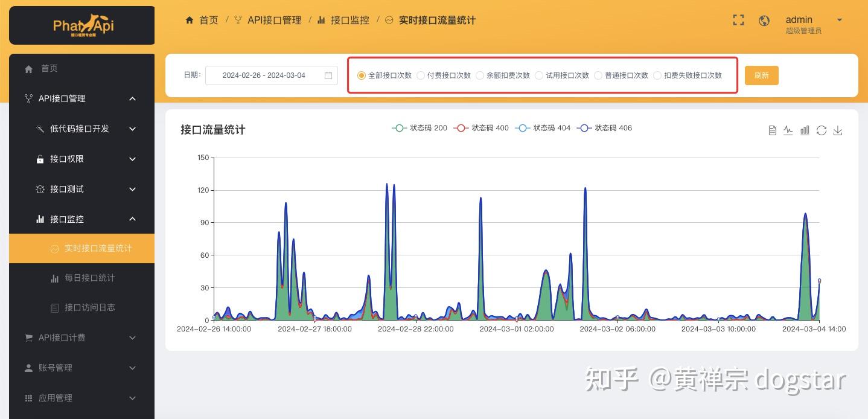Open the admin account dropdown
The height and width of the screenshot is (419, 868).
815,20
